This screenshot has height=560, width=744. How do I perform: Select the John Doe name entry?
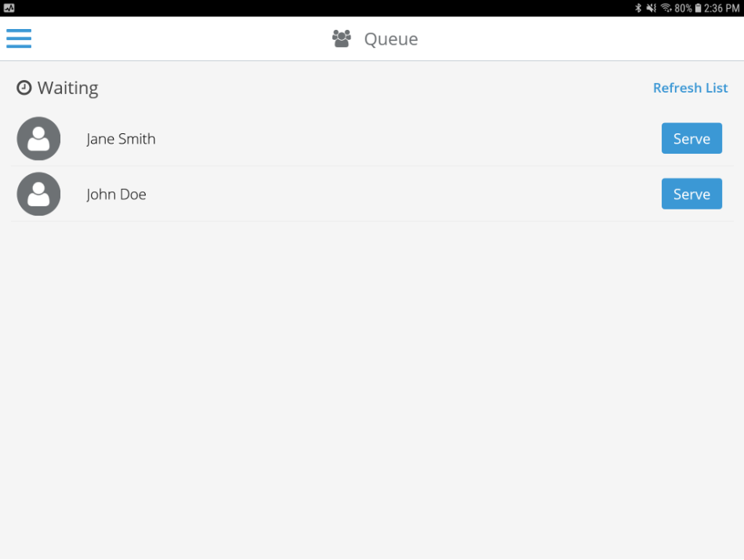tap(116, 195)
